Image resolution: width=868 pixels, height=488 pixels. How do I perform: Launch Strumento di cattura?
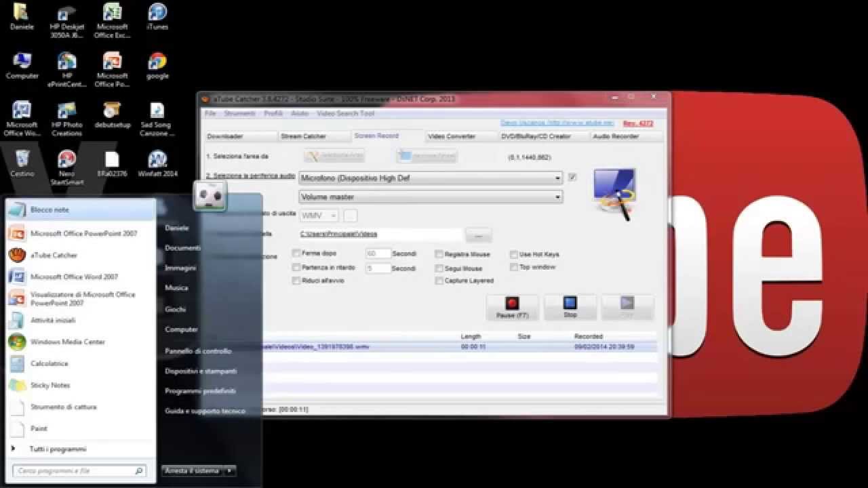coord(81,407)
